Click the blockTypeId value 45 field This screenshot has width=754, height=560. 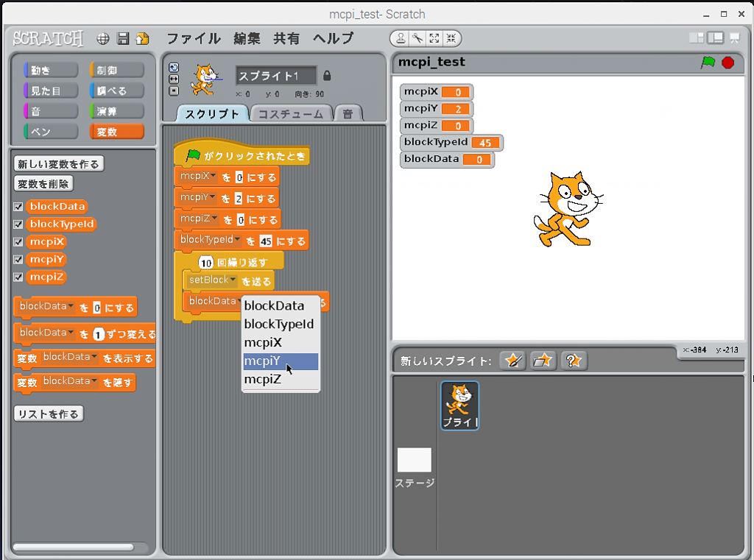point(266,241)
